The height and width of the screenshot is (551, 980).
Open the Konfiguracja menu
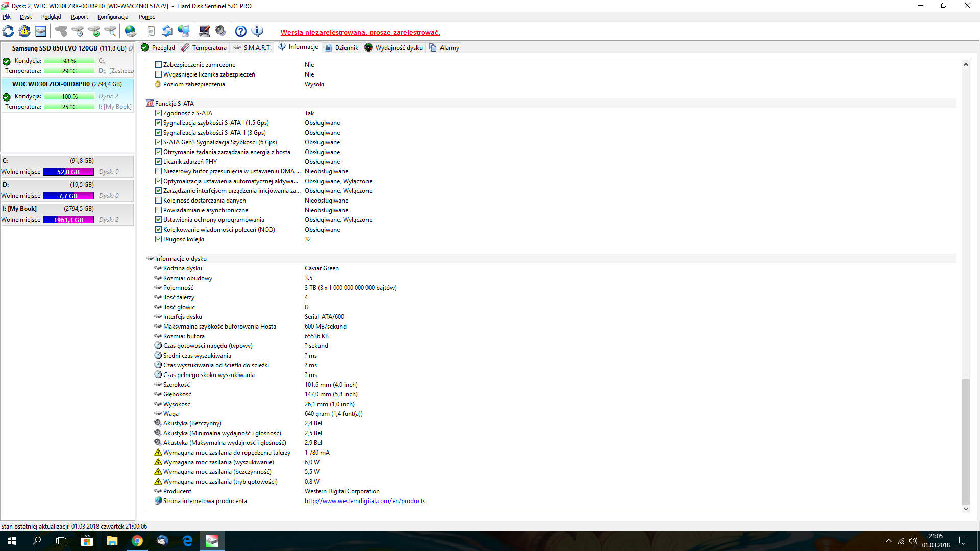pyautogui.click(x=113, y=17)
